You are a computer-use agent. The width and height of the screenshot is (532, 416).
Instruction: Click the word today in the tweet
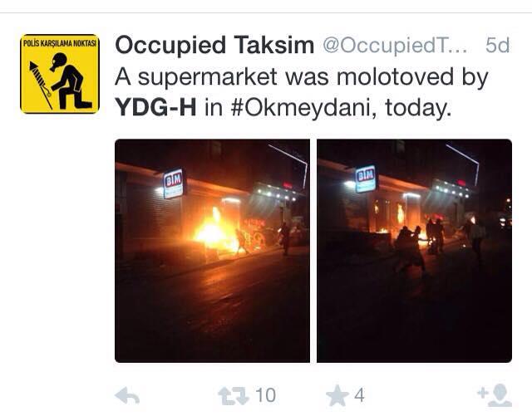418,109
